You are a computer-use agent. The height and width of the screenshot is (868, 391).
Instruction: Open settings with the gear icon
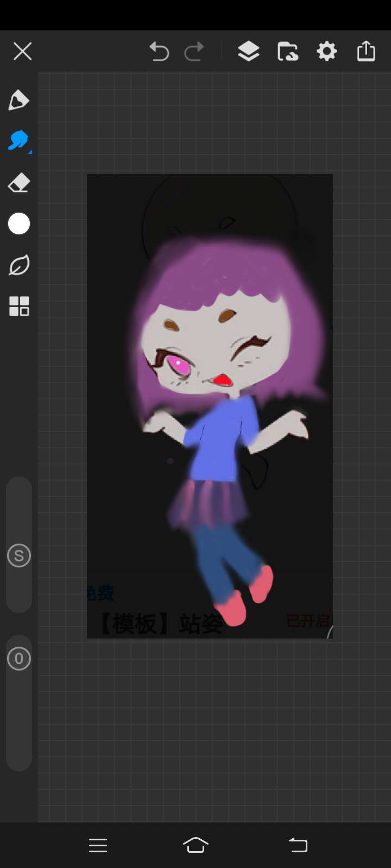tap(326, 52)
